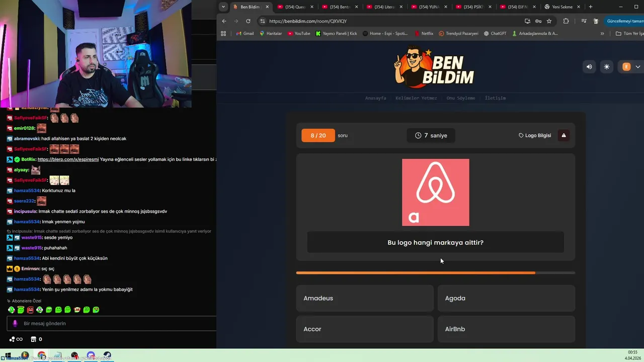Click the channel points infinity icon
The width and height of the screenshot is (644, 362).
pos(16,339)
